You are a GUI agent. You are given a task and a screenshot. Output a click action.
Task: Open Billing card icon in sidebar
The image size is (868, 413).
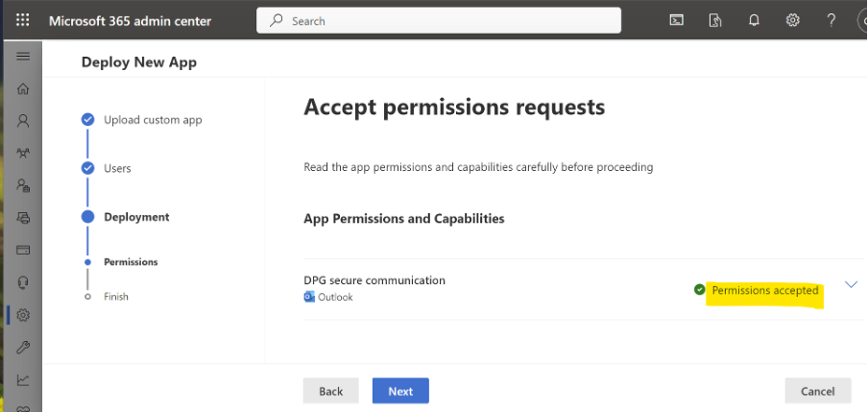coord(23,250)
